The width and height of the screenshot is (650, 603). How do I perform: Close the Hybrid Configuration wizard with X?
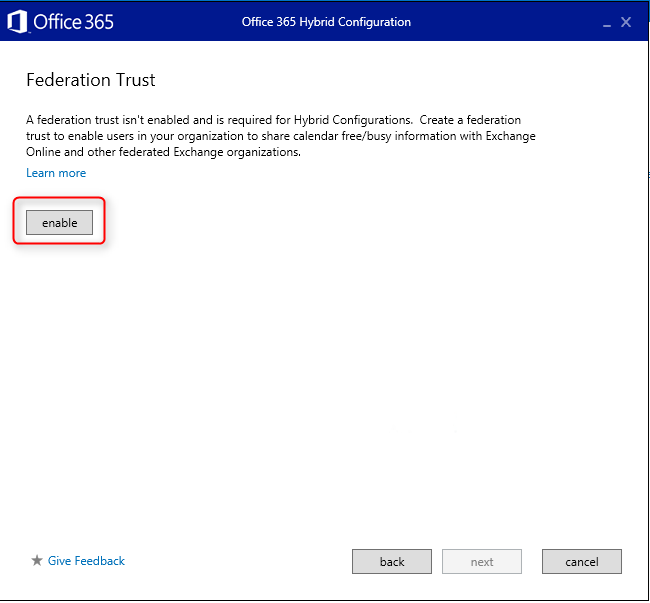pos(626,22)
